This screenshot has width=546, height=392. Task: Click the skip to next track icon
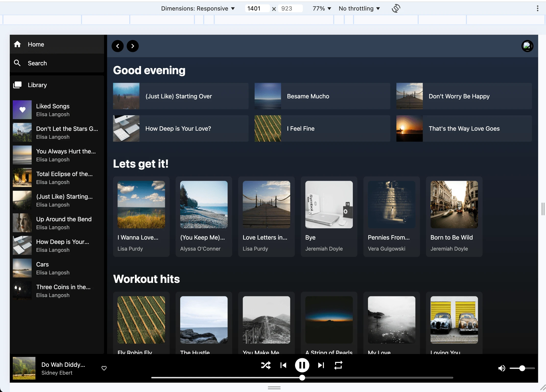pyautogui.click(x=321, y=365)
